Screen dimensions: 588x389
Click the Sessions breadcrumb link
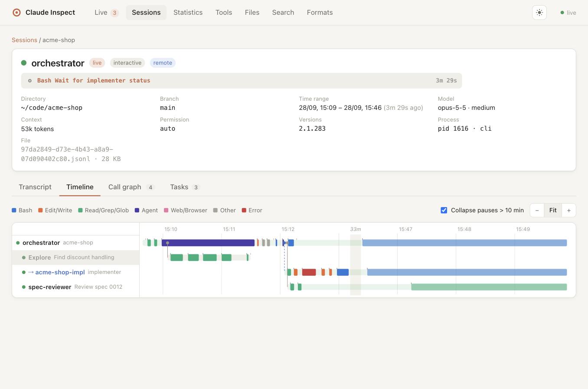tap(24, 40)
